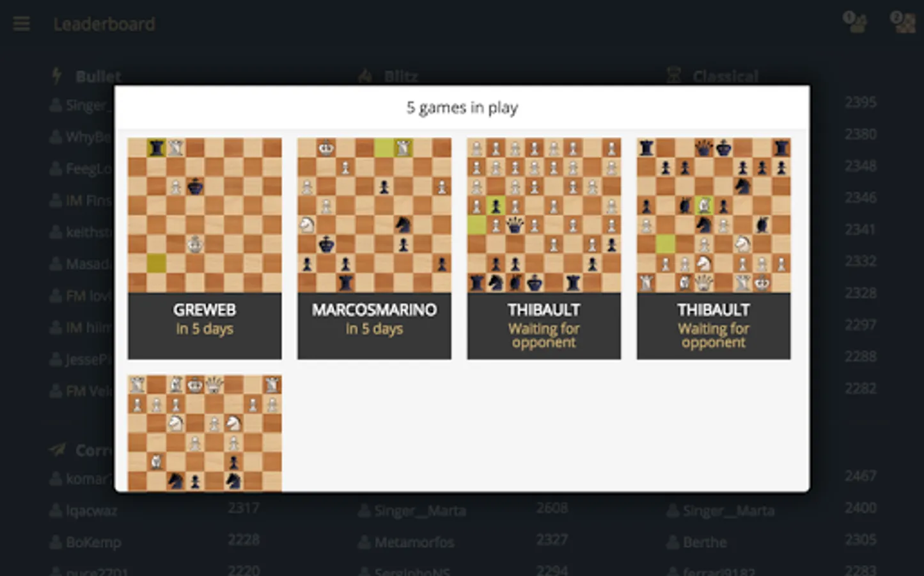Select the MARCOSMARINO opponent label
924x576 pixels.
pyautogui.click(x=374, y=310)
